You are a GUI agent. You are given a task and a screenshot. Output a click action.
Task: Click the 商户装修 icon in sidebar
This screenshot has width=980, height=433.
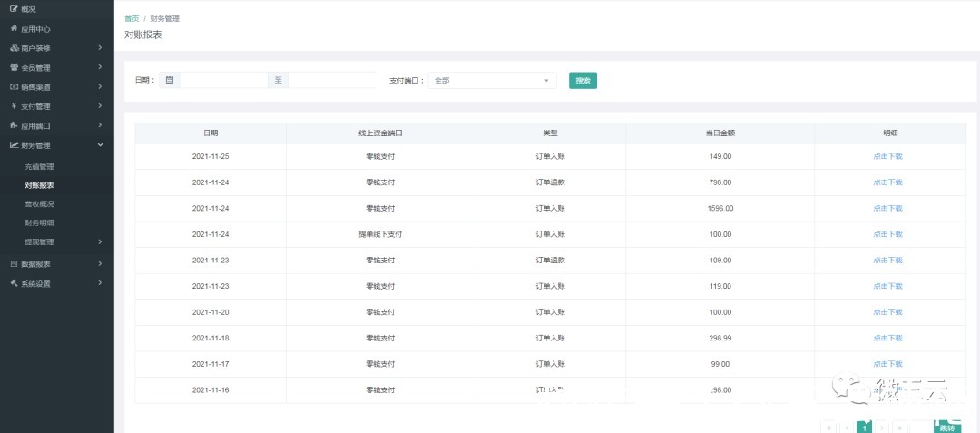click(15, 48)
